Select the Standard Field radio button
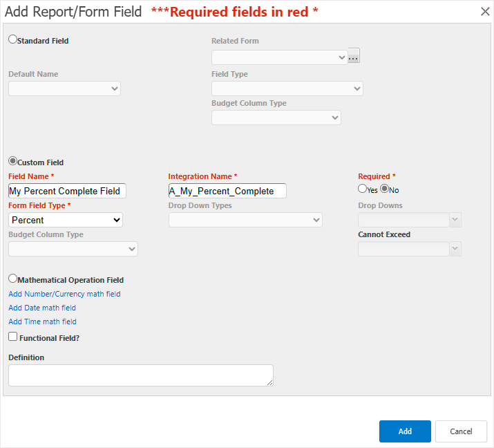Image resolution: width=494 pixels, height=448 pixels. tap(12, 39)
